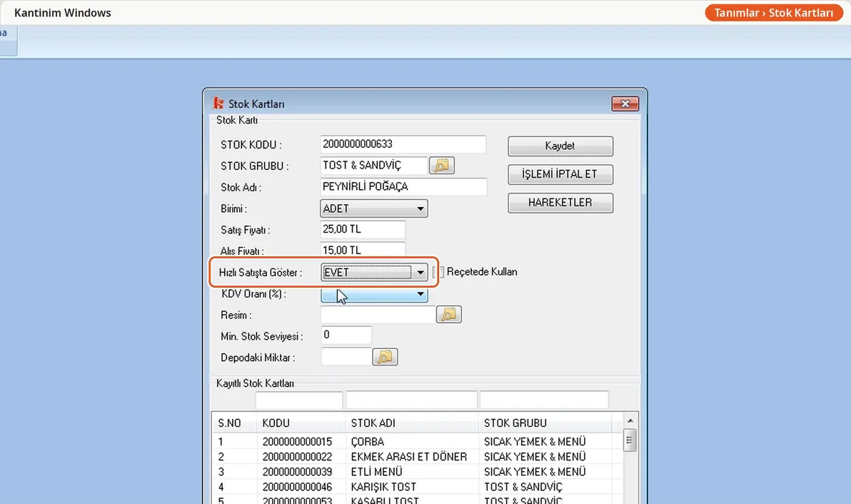Open lookup icon beside Depodaki Miktar field
The image size is (851, 504).
pos(385,357)
